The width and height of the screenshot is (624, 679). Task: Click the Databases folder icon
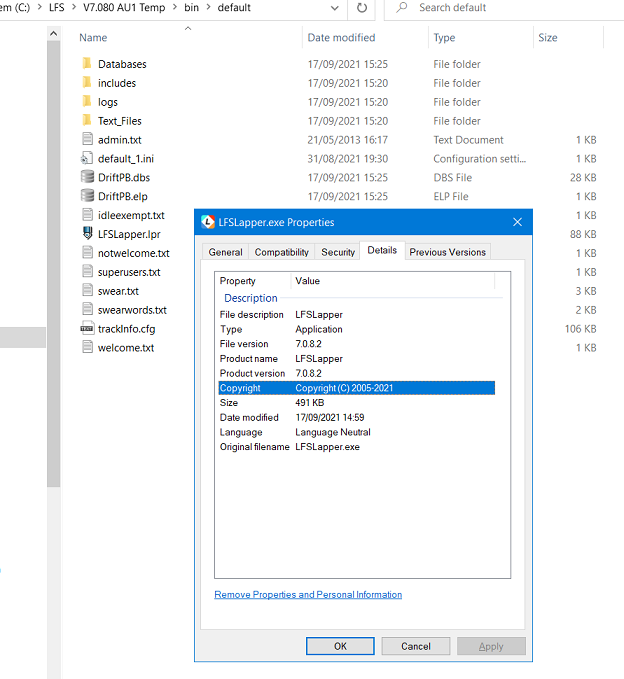[87, 64]
